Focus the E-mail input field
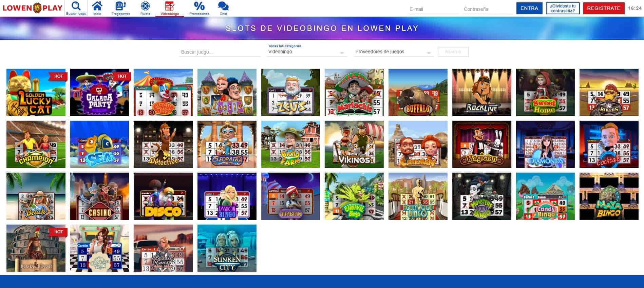The height and width of the screenshot is (288, 644). coord(433,9)
